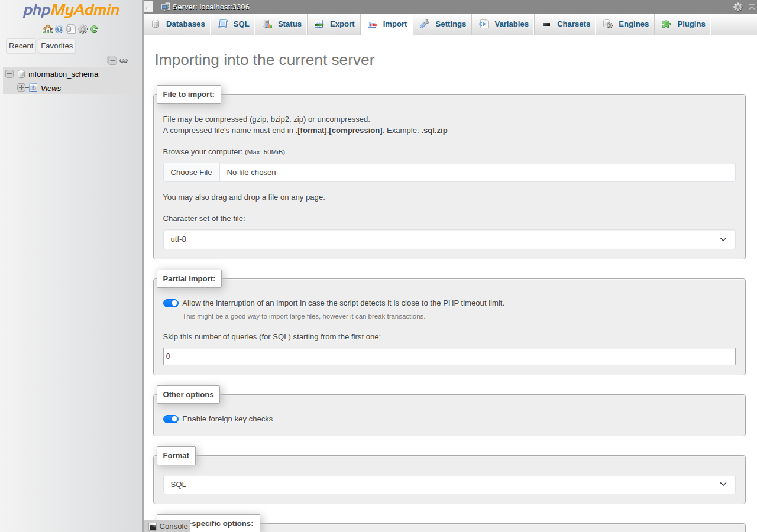Turn off Enable foreign key checks

tap(171, 419)
